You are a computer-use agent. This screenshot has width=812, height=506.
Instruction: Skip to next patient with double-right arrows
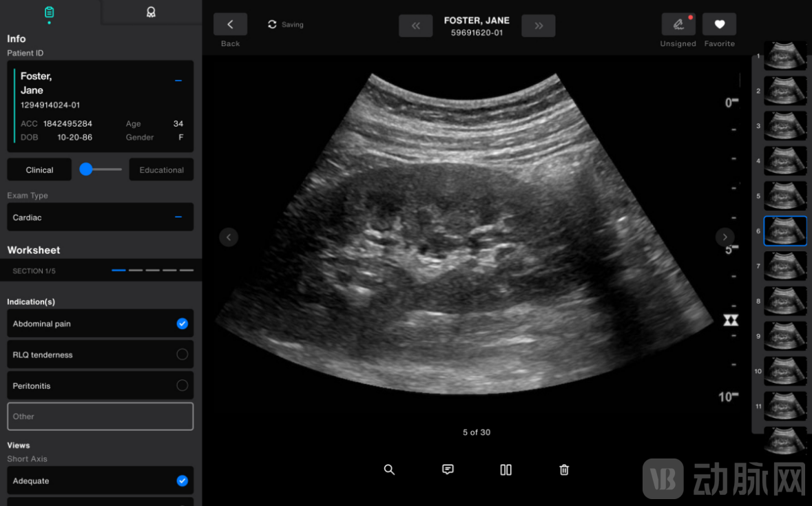click(539, 25)
